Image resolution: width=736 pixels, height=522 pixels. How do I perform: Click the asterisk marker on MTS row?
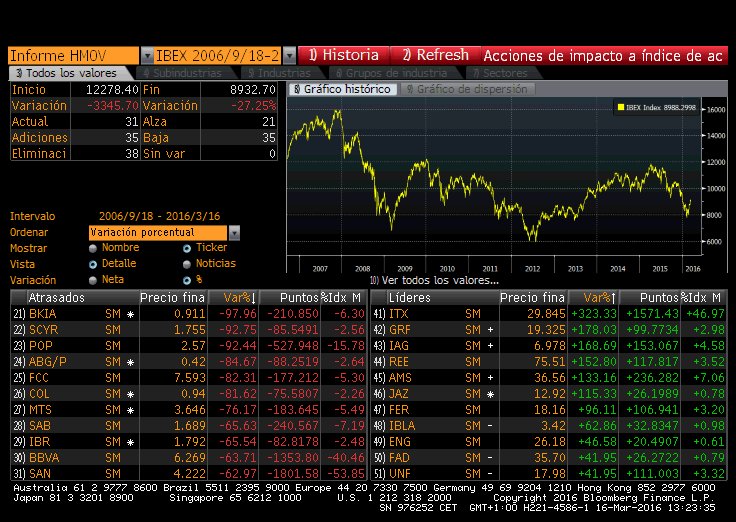coord(130,410)
